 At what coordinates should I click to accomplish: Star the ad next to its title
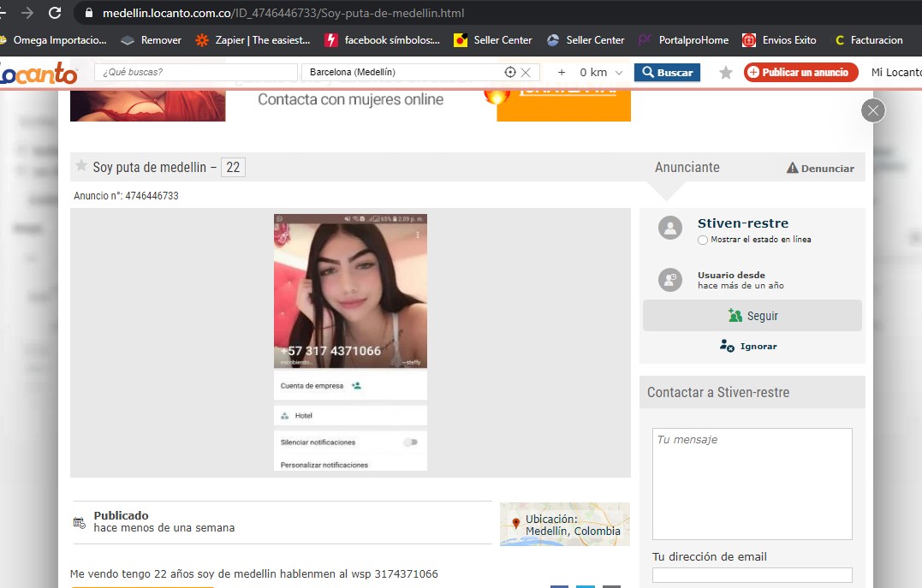(x=81, y=166)
